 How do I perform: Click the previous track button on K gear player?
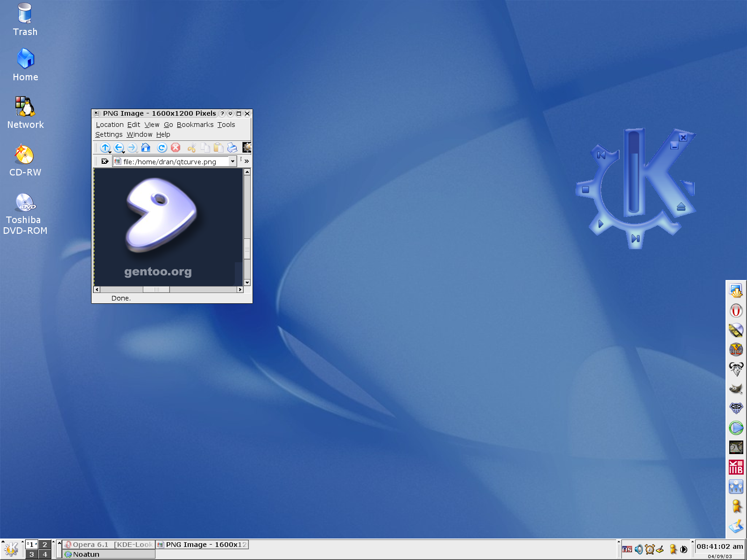pyautogui.click(x=601, y=154)
